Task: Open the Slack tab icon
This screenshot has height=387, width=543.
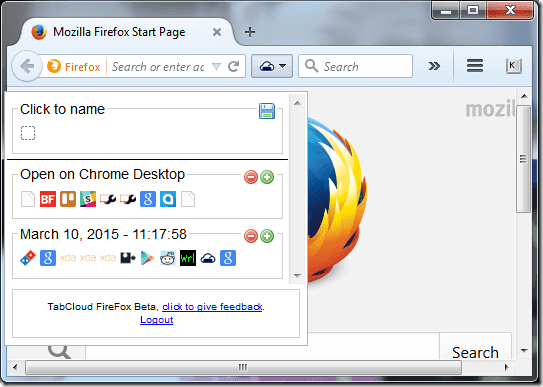Action: (88, 199)
